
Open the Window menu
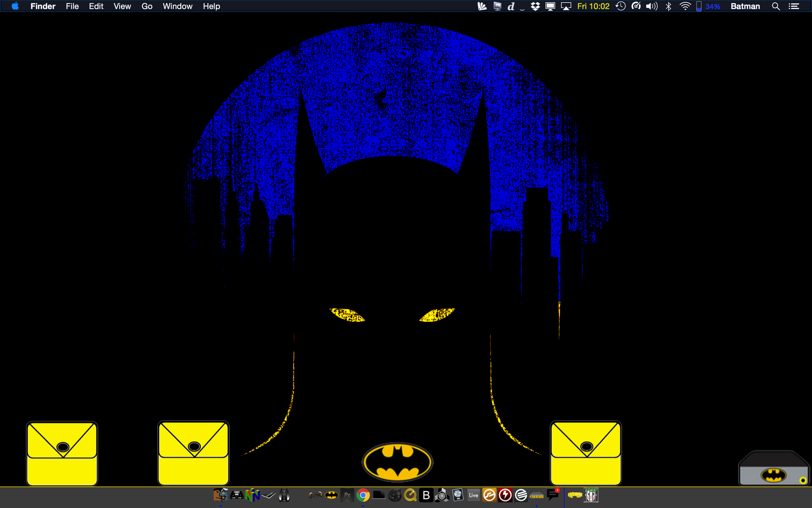(178, 6)
